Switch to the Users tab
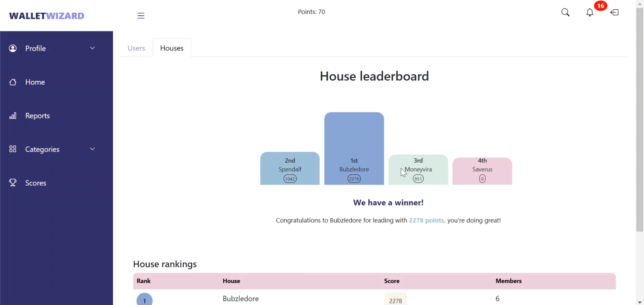 [136, 48]
